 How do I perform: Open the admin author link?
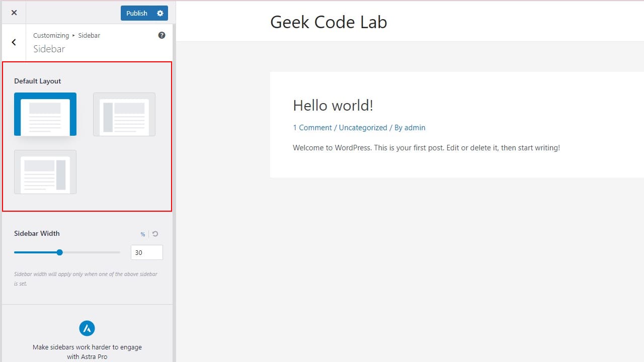click(415, 128)
